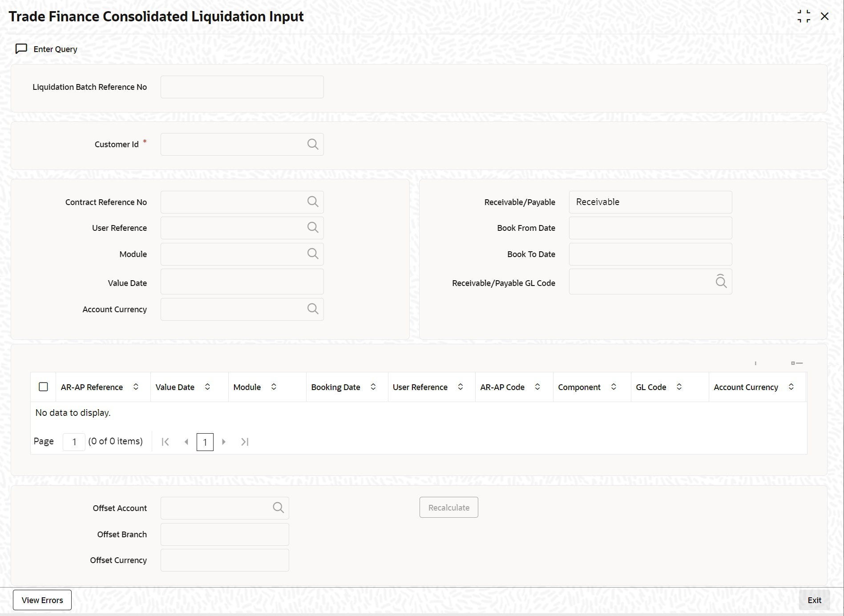Open Customer Id lookup search icon
The width and height of the screenshot is (844, 616).
[x=313, y=144]
